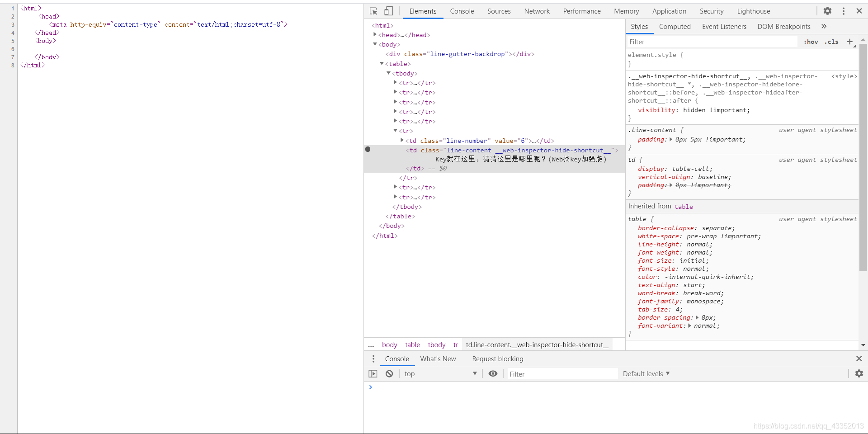Viewport: 868px width, 434px height.
Task: Select tr in the breadcrumb bar
Action: coord(456,344)
